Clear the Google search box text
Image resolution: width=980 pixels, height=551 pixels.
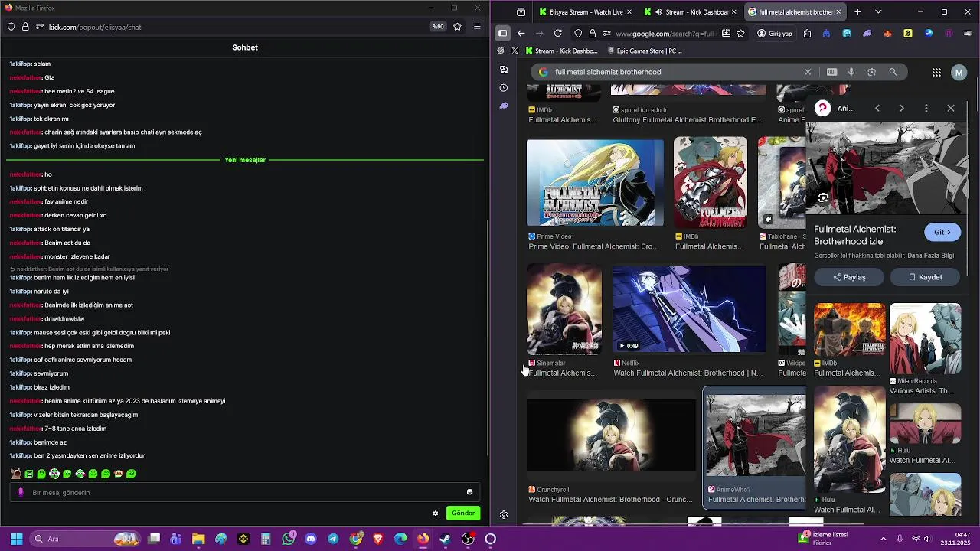[808, 72]
